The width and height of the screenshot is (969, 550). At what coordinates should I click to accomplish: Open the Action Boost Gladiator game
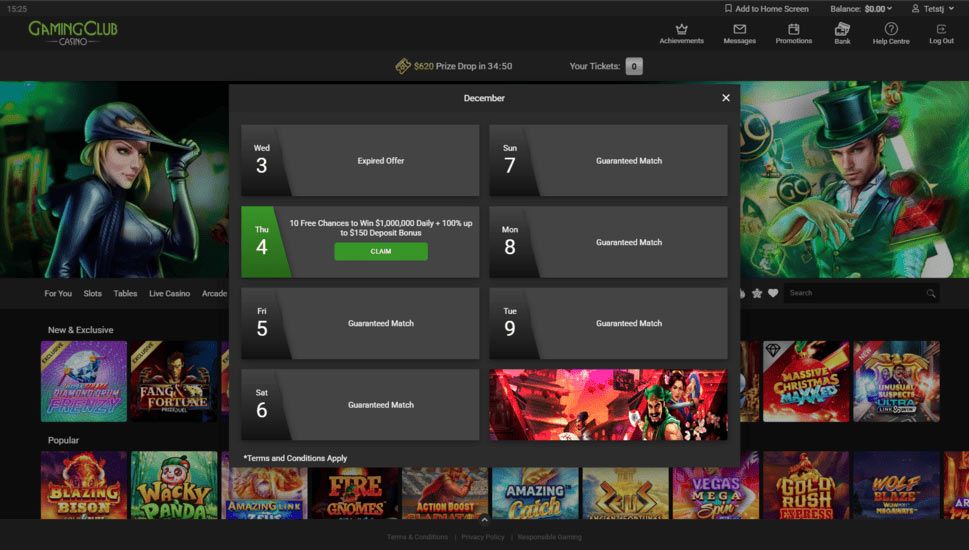tap(445, 493)
